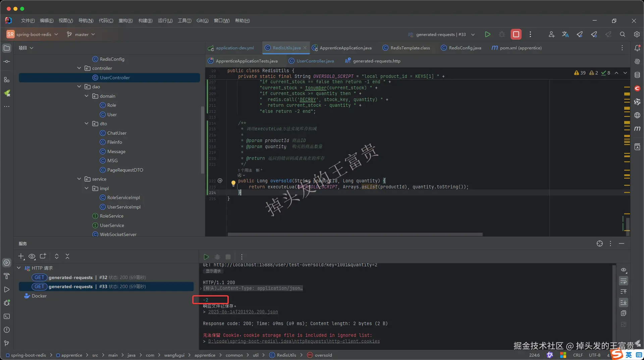Click the UTF-8 encoding status item
This screenshot has width=644, height=360.
coord(595,355)
